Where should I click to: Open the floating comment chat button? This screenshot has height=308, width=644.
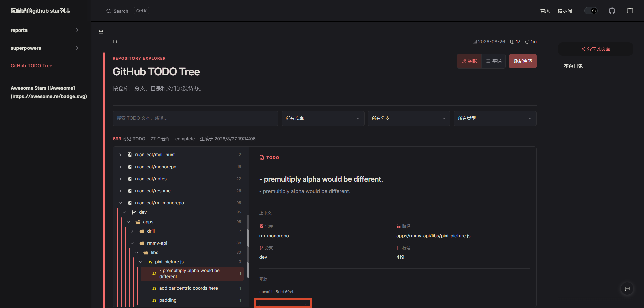click(x=627, y=289)
